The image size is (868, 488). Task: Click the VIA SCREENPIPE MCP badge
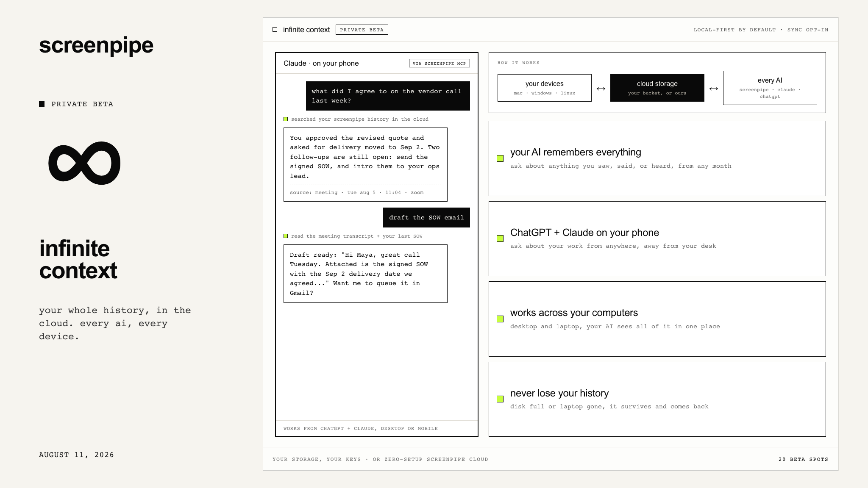pyautogui.click(x=439, y=63)
